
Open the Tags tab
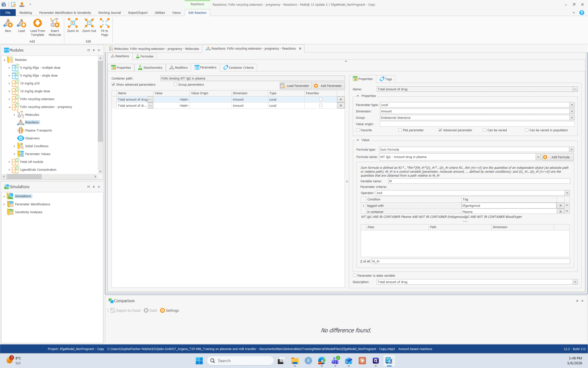point(386,79)
